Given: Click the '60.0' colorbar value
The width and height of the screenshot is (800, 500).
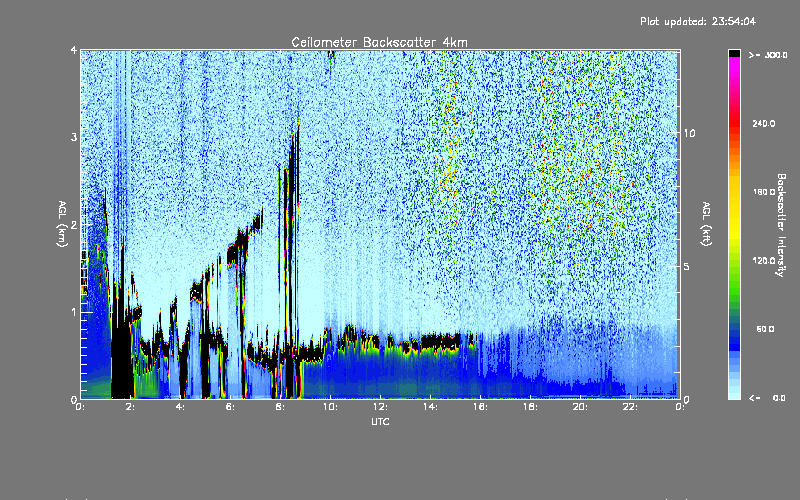Looking at the screenshot, I should click(765, 329).
